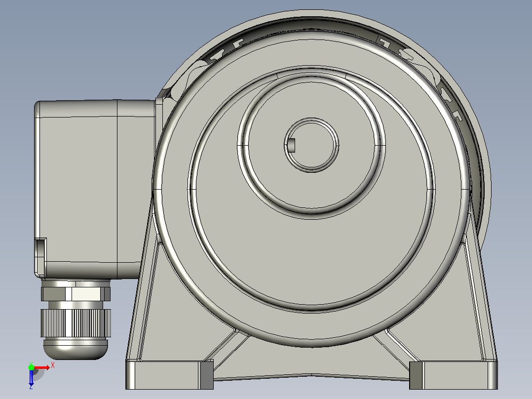Select the hex nut on the cable gland

(x=76, y=294)
